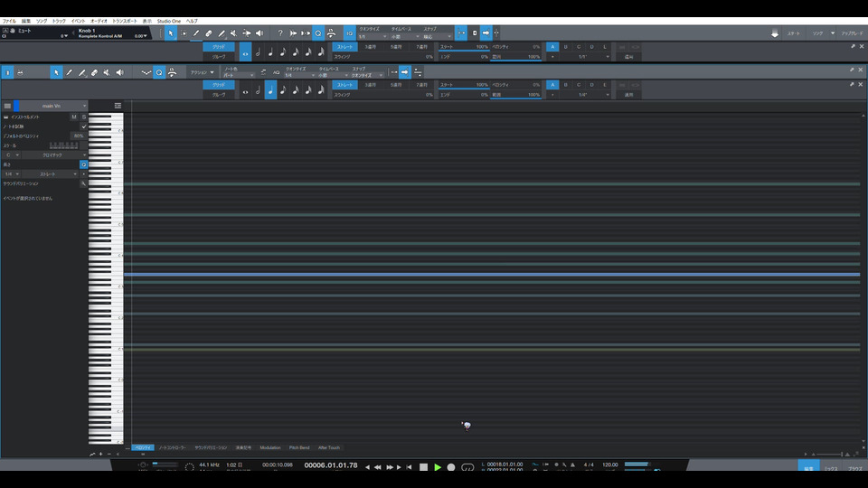Toggle Loop in transport bar

(x=467, y=467)
